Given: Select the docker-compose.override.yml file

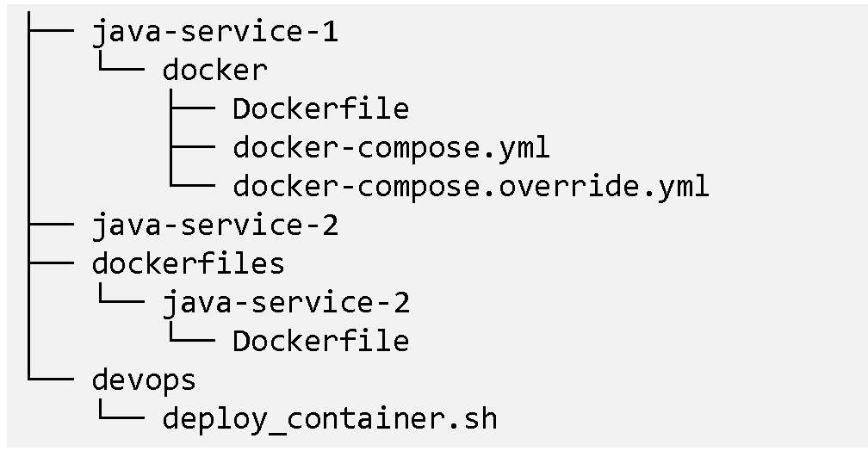Looking at the screenshot, I should pos(470,186).
